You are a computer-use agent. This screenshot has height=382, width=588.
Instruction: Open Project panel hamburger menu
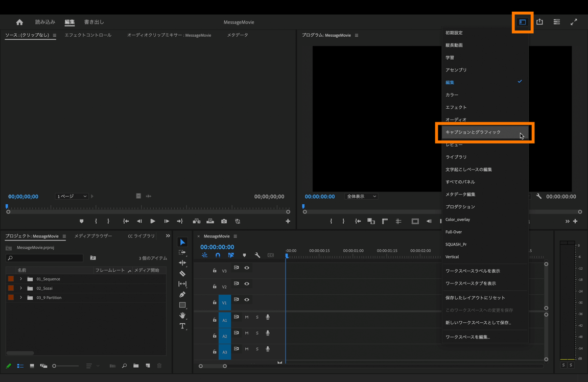(x=64, y=236)
